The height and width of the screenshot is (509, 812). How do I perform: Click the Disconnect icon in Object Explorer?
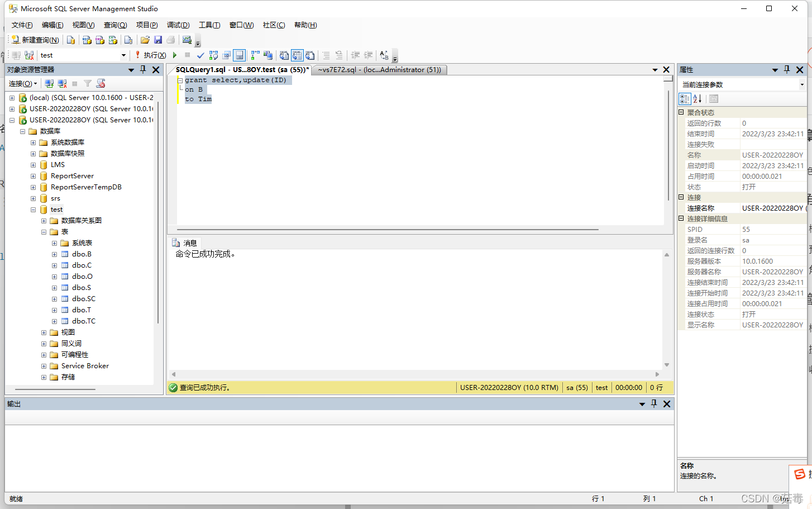62,83
